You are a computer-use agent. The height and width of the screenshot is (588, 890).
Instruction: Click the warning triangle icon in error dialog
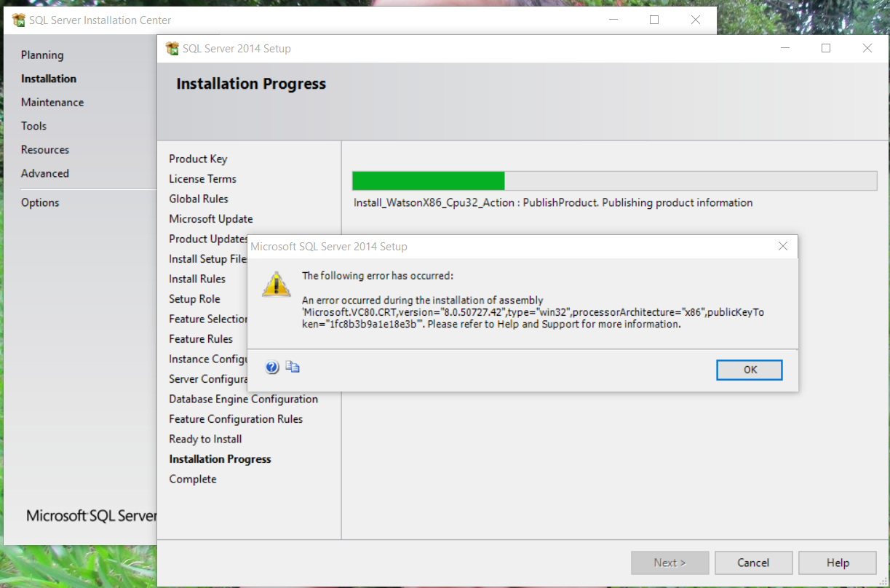(x=277, y=285)
